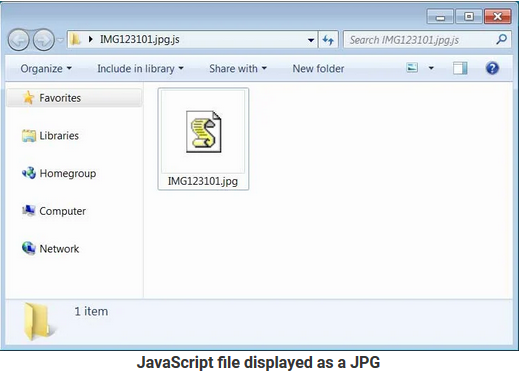
Task: Expand the view options dropdown arrow
Action: 431,68
